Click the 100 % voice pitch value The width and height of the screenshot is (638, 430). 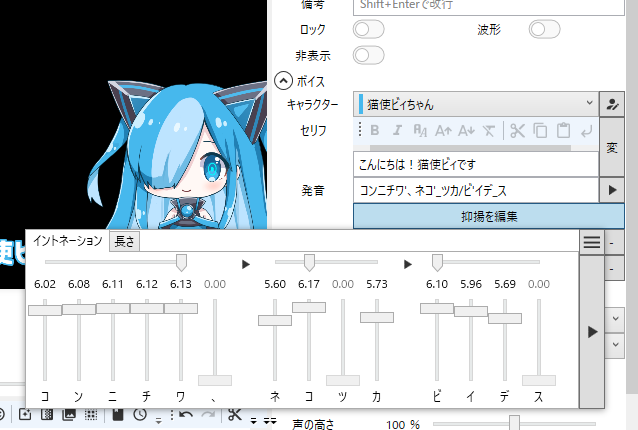click(x=403, y=425)
